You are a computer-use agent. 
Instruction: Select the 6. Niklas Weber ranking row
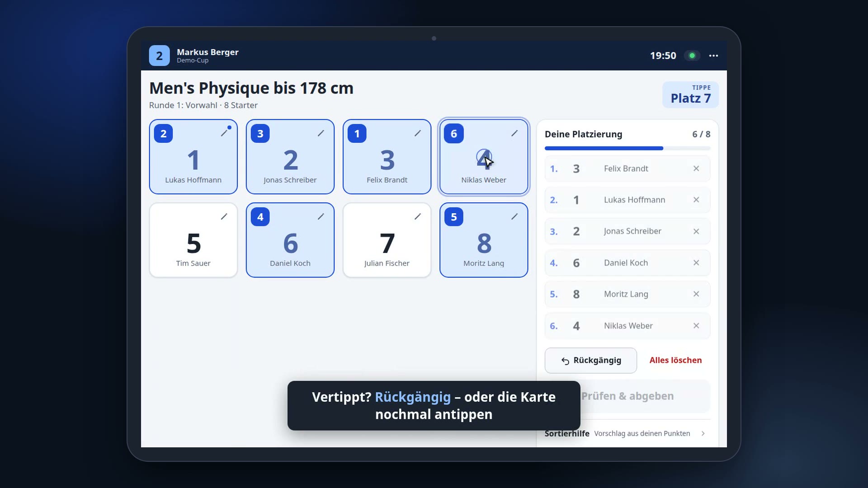[627, 326]
